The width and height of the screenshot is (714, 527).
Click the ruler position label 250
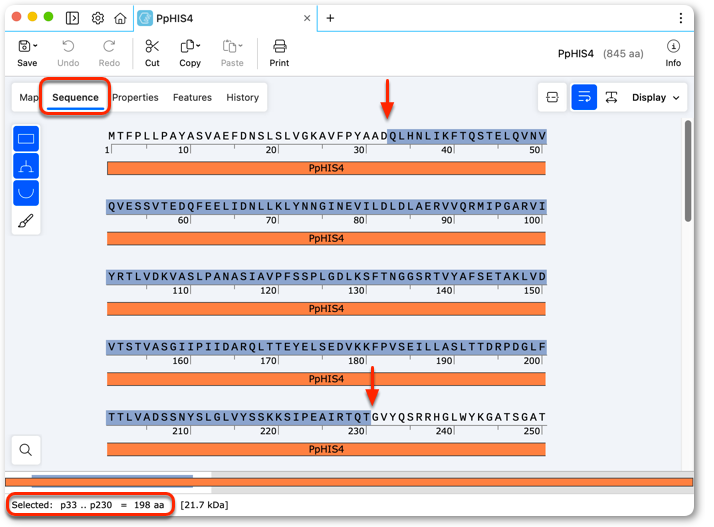click(532, 431)
